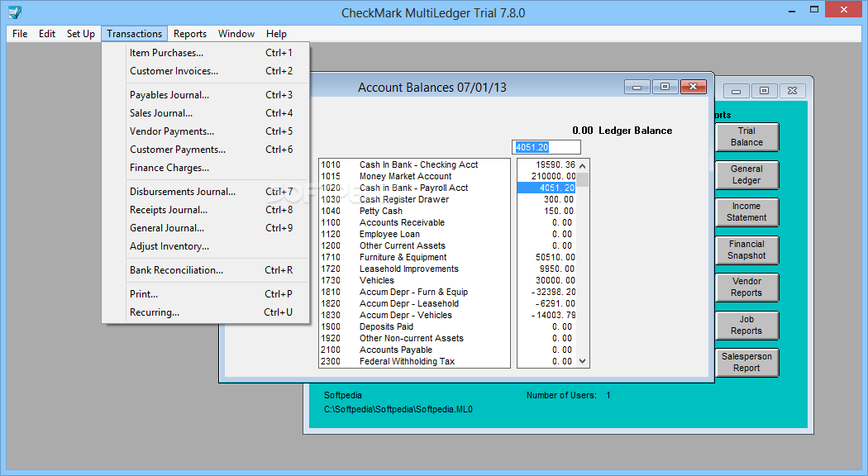Close the open Transactions menu
The height and width of the screenshot is (476, 868).
[x=135, y=34]
